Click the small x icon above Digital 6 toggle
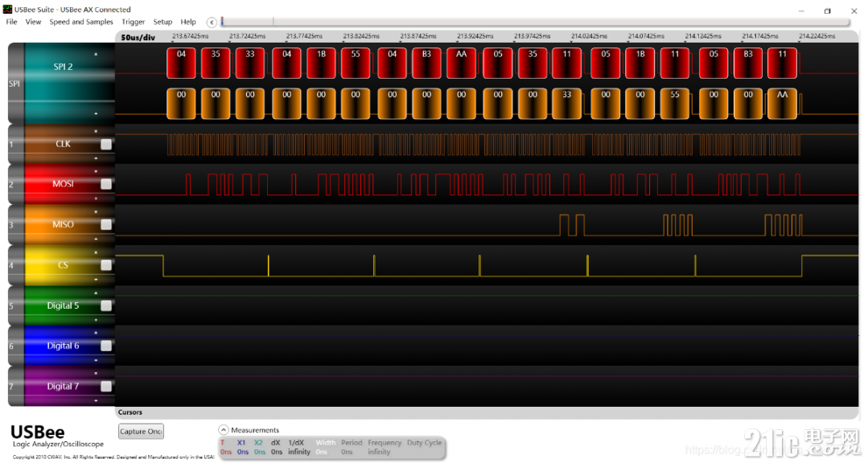 click(96, 333)
